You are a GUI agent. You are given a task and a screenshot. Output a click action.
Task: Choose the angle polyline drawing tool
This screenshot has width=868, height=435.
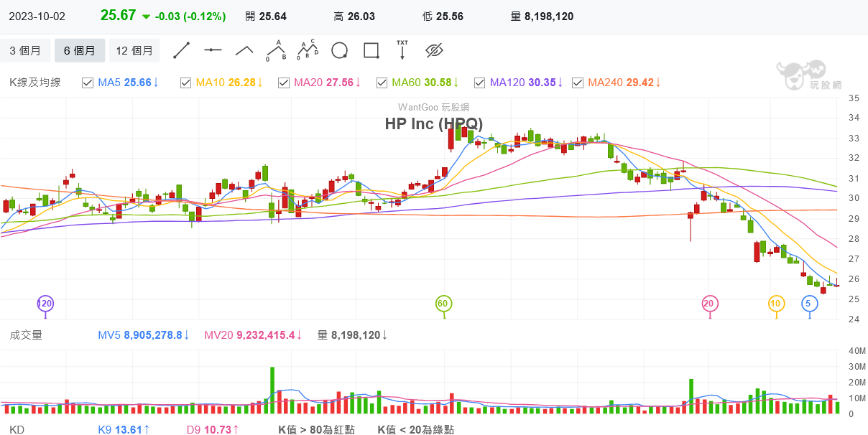coord(244,50)
